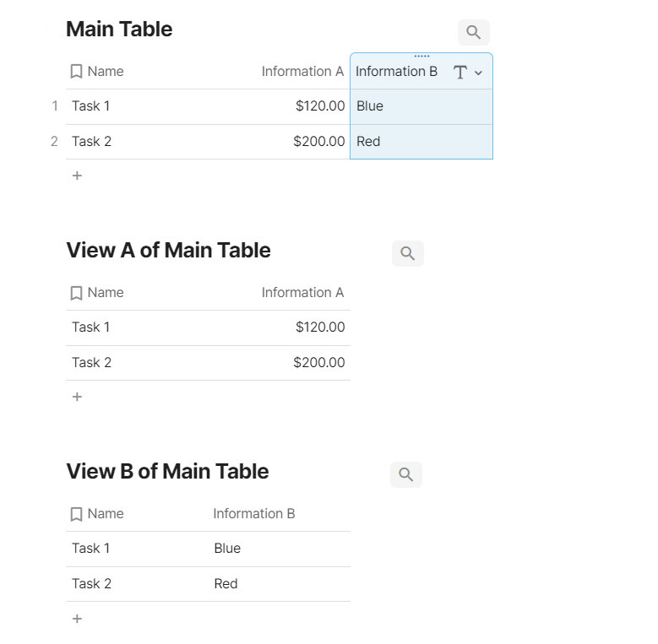
Task: Expand the Information B column dropdown chevron
Action: coord(479,73)
